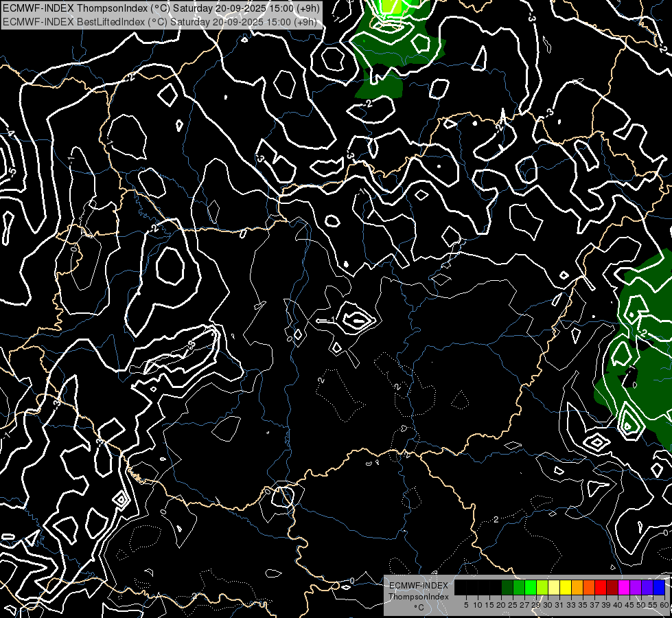Select the dark green 20–25 legend swatch

pos(507,587)
